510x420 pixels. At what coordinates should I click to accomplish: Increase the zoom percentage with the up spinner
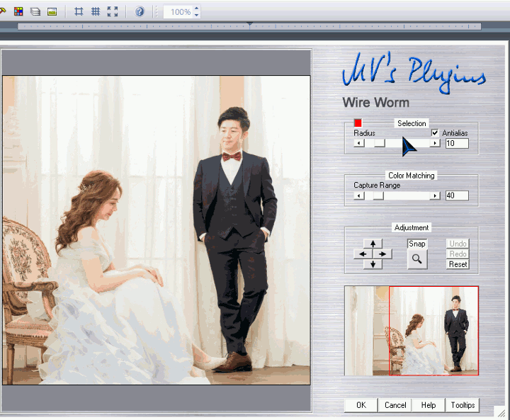point(196,8)
